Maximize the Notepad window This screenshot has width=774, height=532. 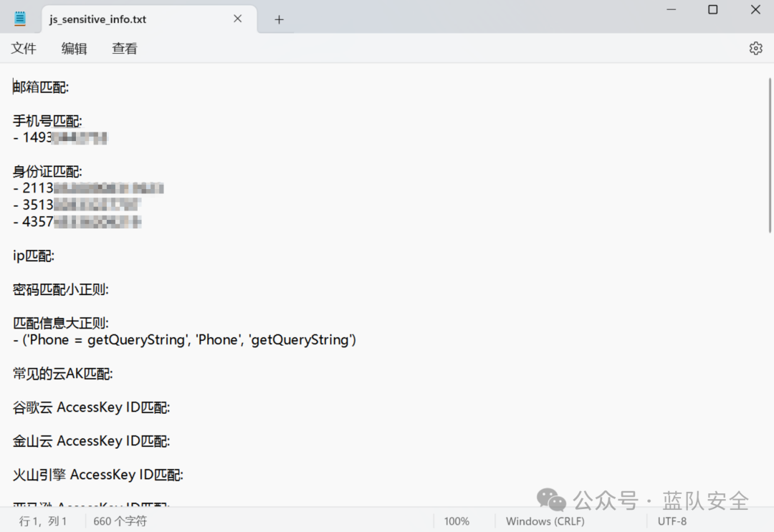pyautogui.click(x=713, y=9)
